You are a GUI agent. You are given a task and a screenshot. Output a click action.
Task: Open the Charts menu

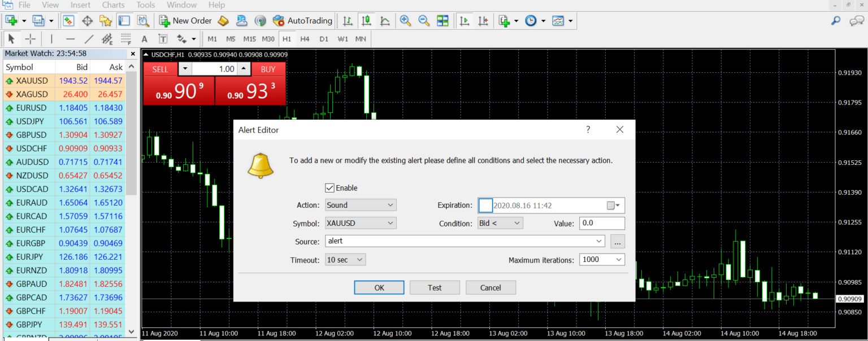[112, 5]
